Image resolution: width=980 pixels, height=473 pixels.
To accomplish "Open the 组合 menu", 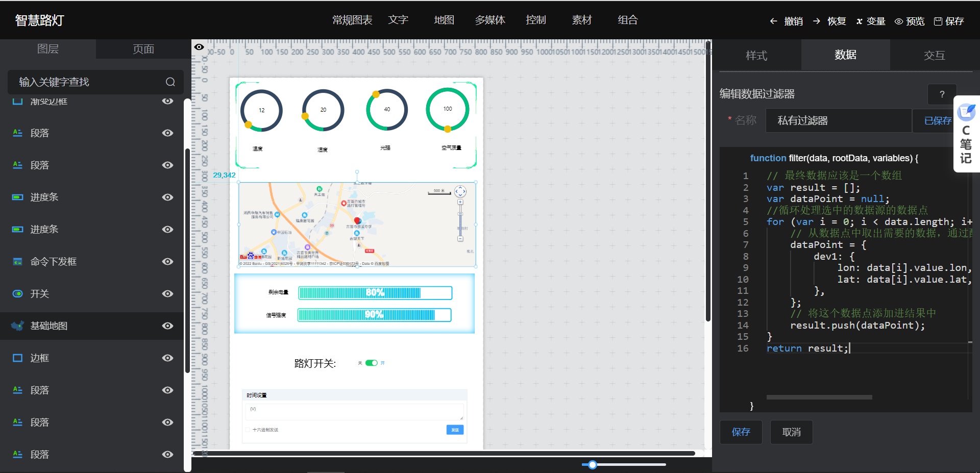I will 628,20.
